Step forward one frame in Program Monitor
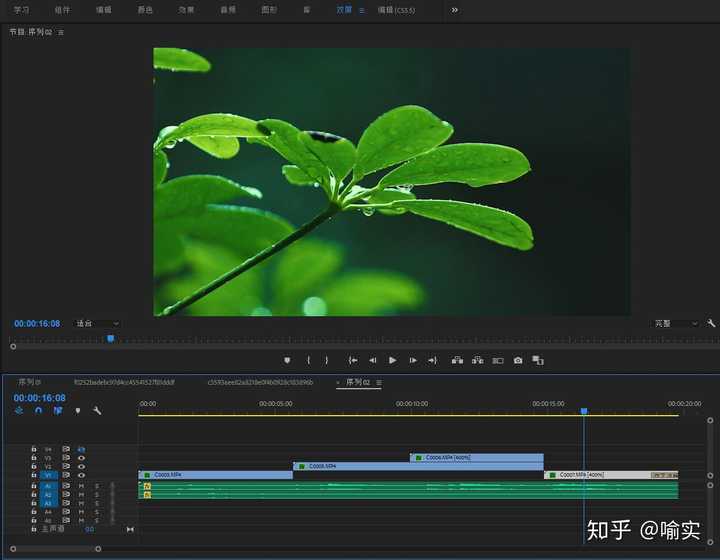This screenshot has height=560, width=720. 413,360
